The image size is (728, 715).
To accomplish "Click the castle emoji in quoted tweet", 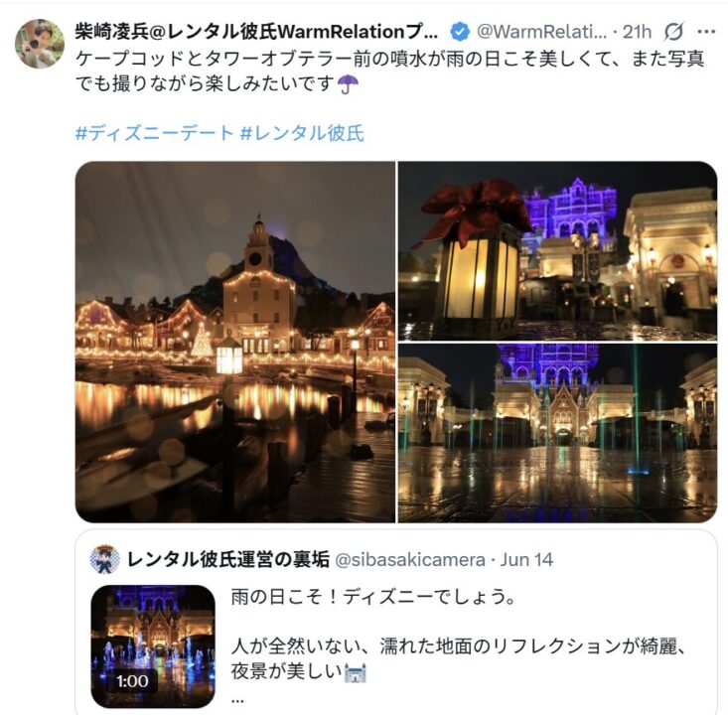I will click(x=356, y=672).
